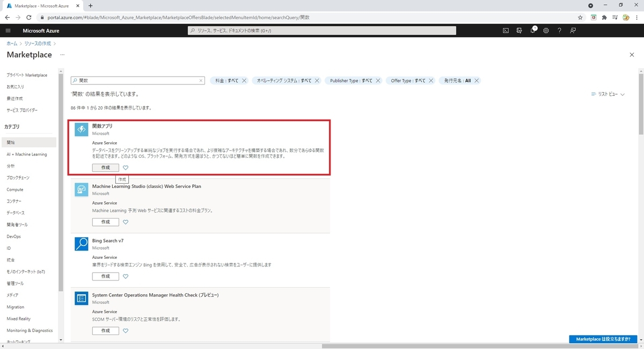Go back in the browser
The image size is (644, 349).
(7, 17)
